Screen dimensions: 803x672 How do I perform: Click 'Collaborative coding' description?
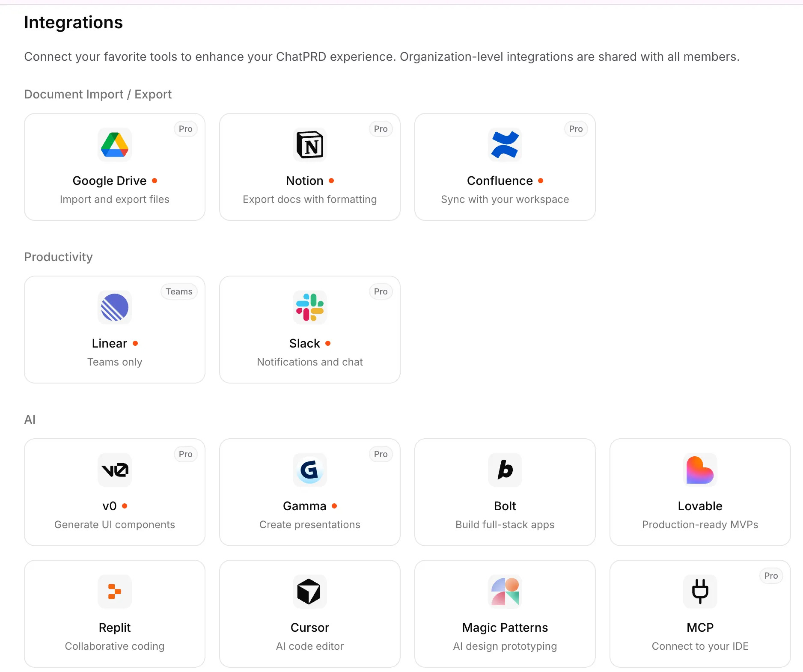tap(115, 646)
